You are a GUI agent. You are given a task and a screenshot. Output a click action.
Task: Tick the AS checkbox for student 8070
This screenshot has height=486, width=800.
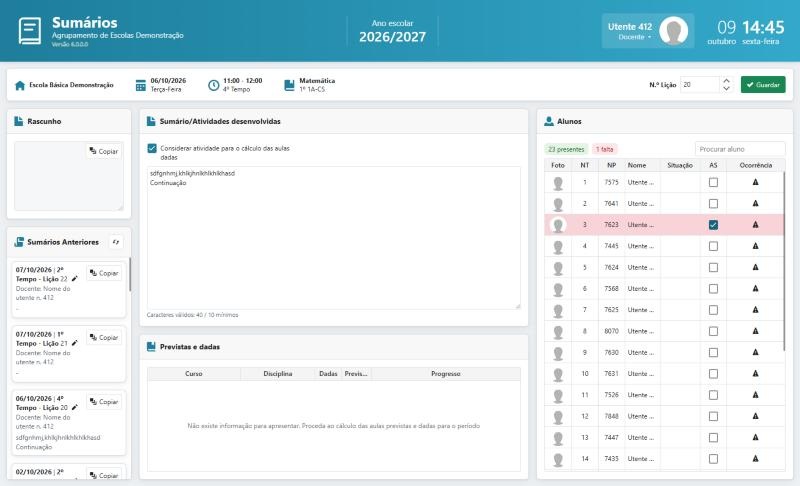click(713, 331)
